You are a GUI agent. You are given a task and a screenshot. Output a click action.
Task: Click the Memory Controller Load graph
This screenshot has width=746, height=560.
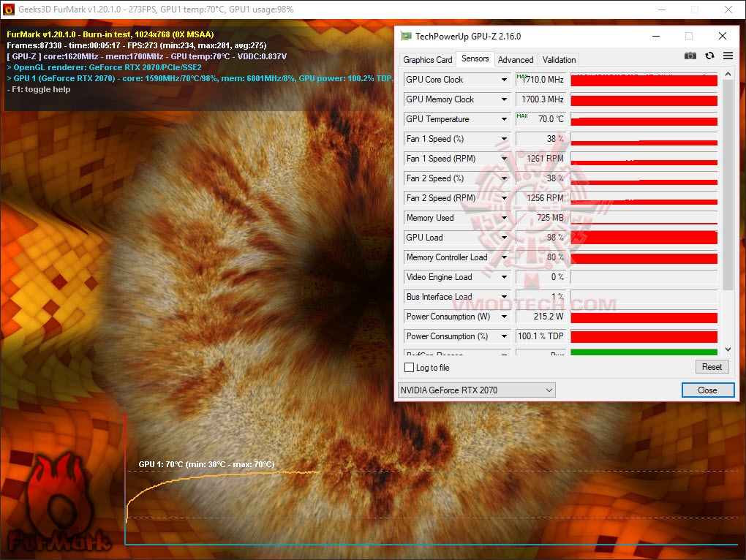click(644, 257)
